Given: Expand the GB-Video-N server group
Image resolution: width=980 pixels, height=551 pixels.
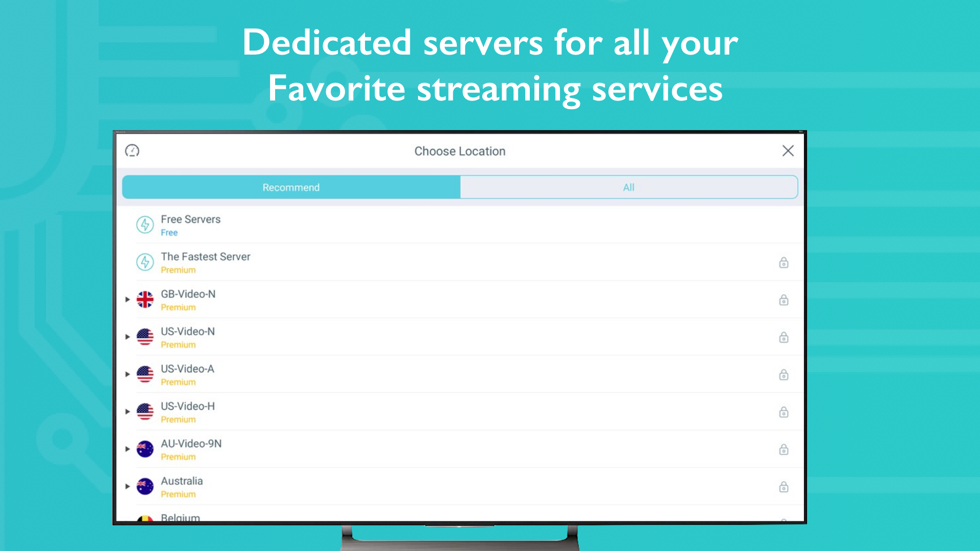Looking at the screenshot, I should (128, 299).
